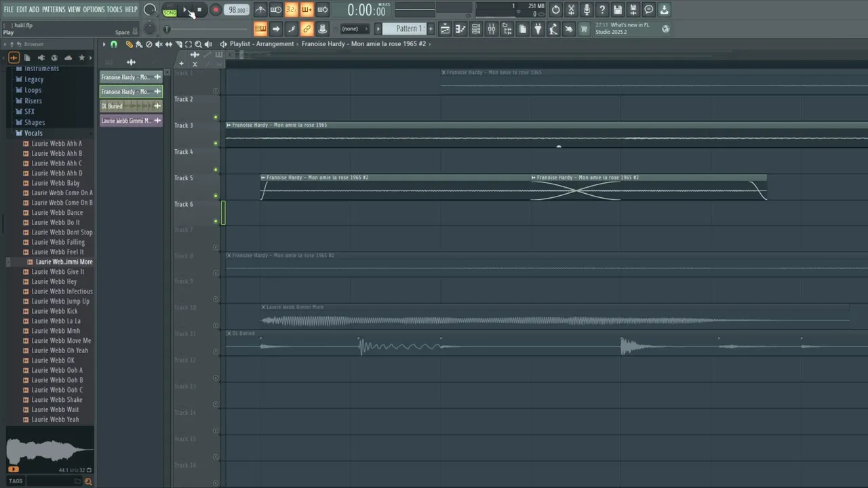This screenshot has height=488, width=868.
Task: Open the playlist options arrow menu
Action: (104, 44)
